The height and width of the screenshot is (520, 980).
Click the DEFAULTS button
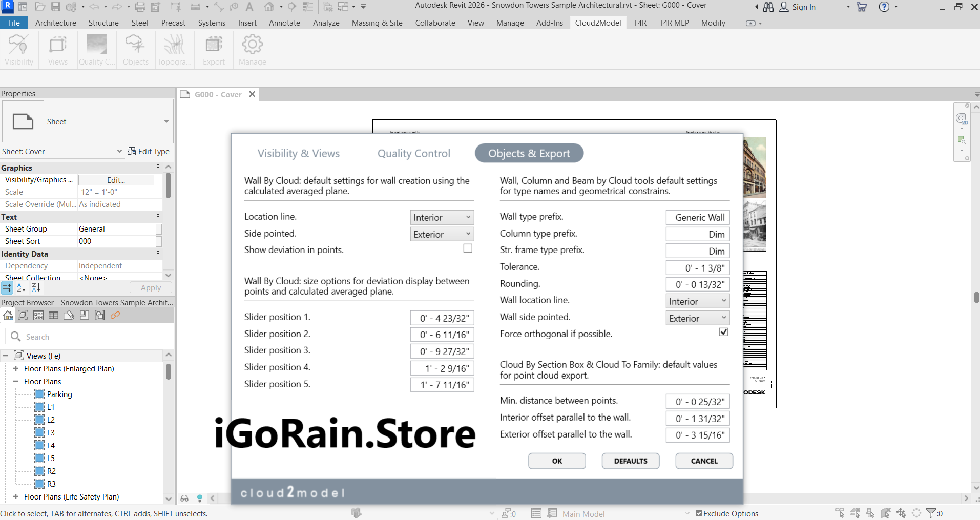630,461
